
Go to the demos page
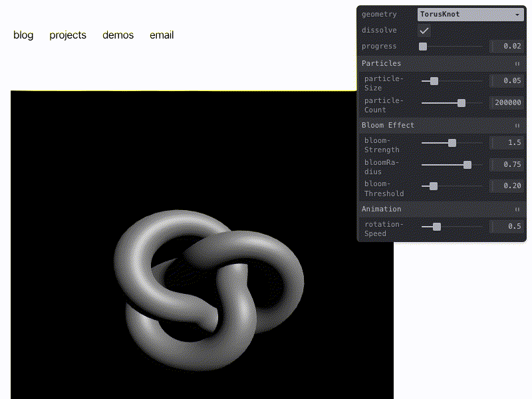pos(118,35)
